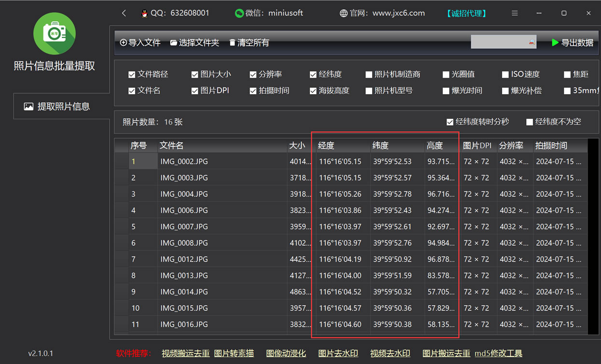Click 清空所有 to clear the list

pyautogui.click(x=249, y=42)
